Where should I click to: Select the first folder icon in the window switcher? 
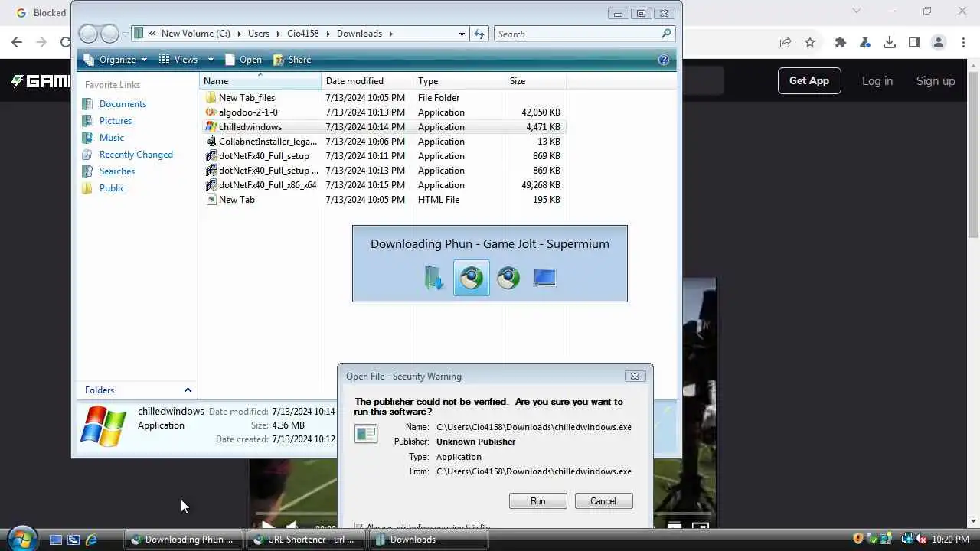[x=434, y=277]
